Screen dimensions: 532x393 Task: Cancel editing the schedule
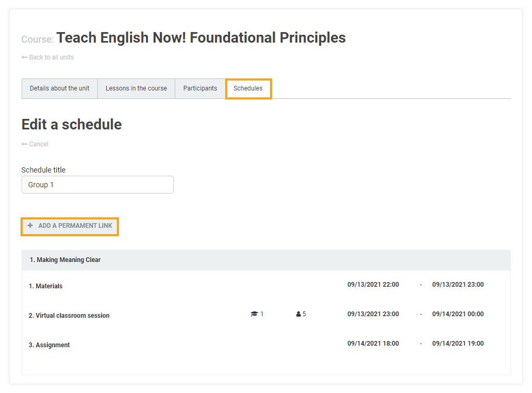point(35,144)
